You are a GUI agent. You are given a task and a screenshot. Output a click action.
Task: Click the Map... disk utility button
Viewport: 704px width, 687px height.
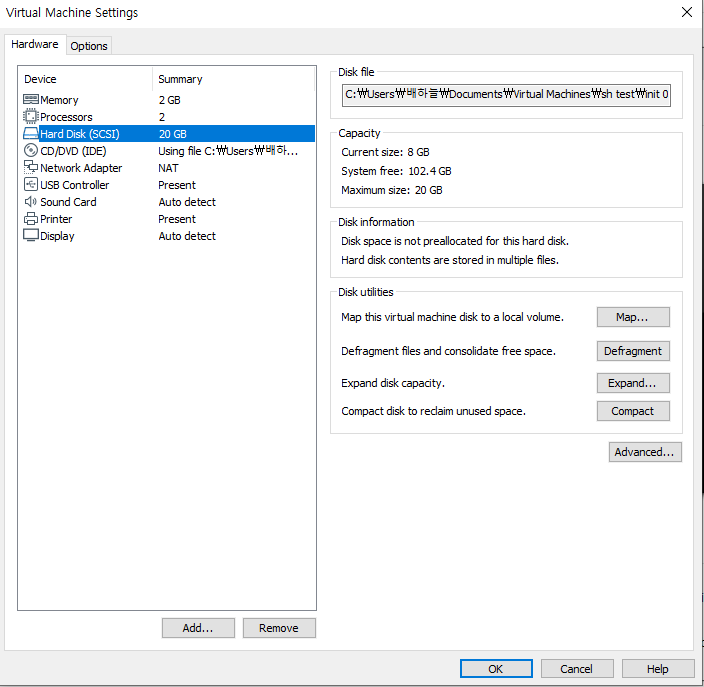tap(633, 317)
